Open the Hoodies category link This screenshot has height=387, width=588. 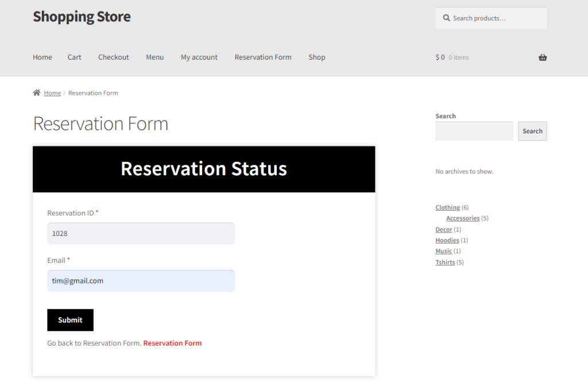447,241
